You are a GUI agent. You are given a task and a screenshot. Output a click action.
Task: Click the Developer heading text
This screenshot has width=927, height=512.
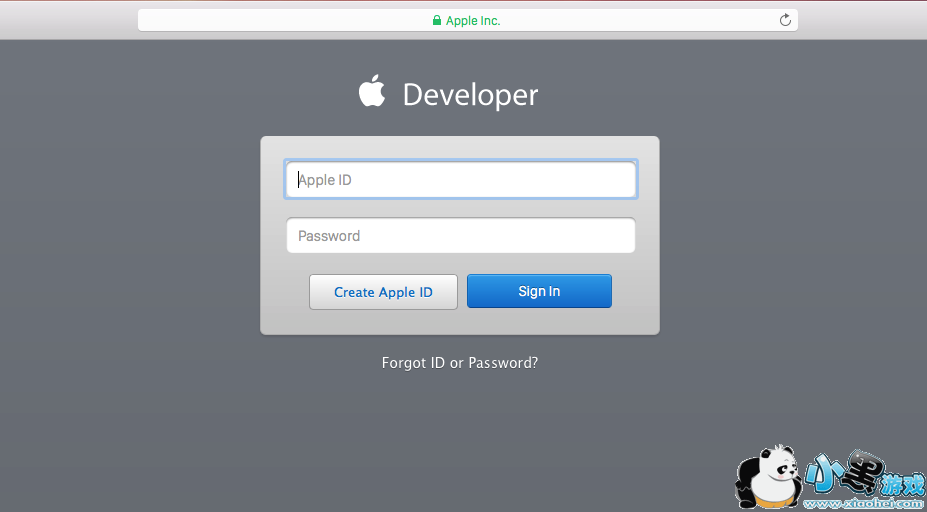(x=471, y=95)
